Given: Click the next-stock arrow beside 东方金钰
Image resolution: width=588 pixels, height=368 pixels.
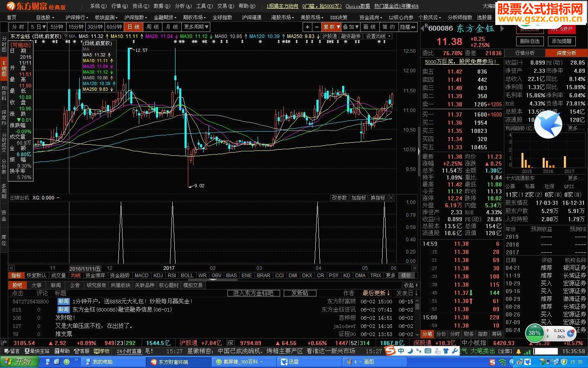Looking at the screenshot, I should 502,29.
